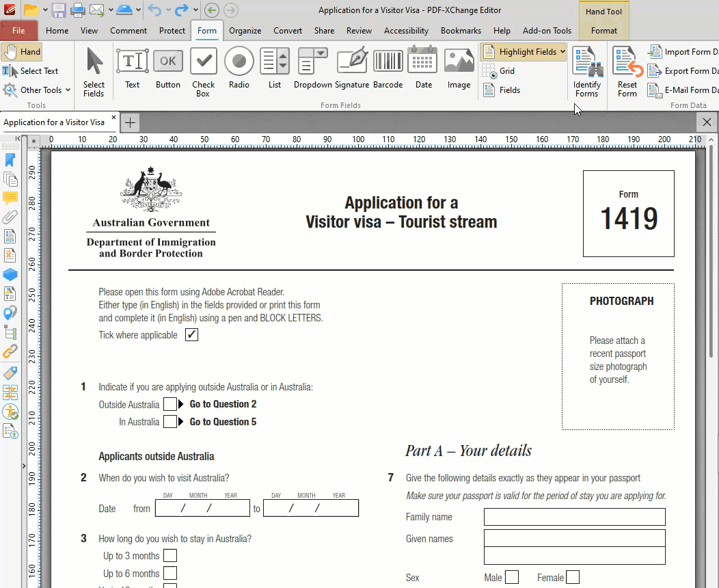Undo the last action
Viewport: 719px width, 588px height.
155,10
